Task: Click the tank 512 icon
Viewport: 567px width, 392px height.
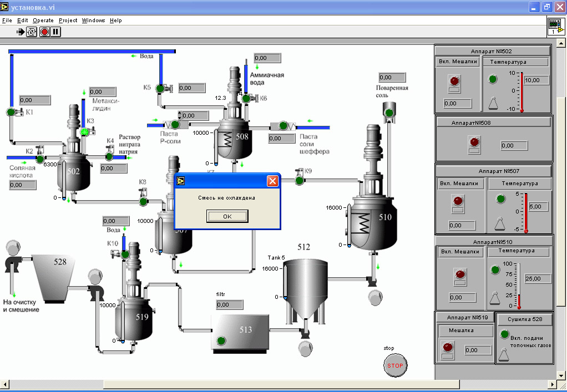Action: point(306,289)
